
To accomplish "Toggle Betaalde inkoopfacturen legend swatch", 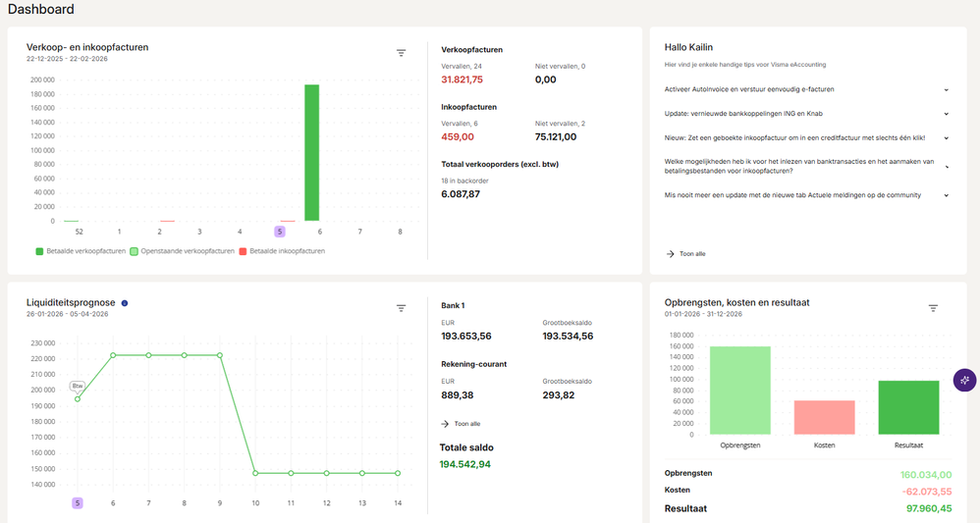I will (x=244, y=251).
